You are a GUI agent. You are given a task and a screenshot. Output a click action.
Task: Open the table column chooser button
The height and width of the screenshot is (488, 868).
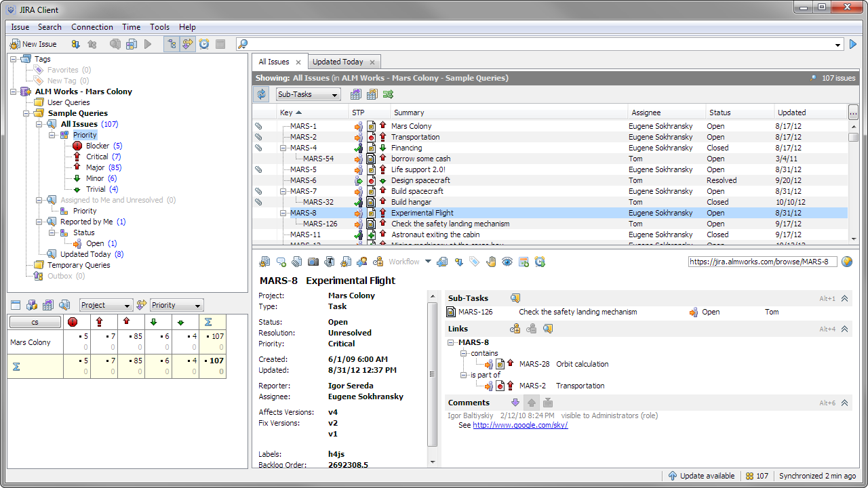pos(853,113)
